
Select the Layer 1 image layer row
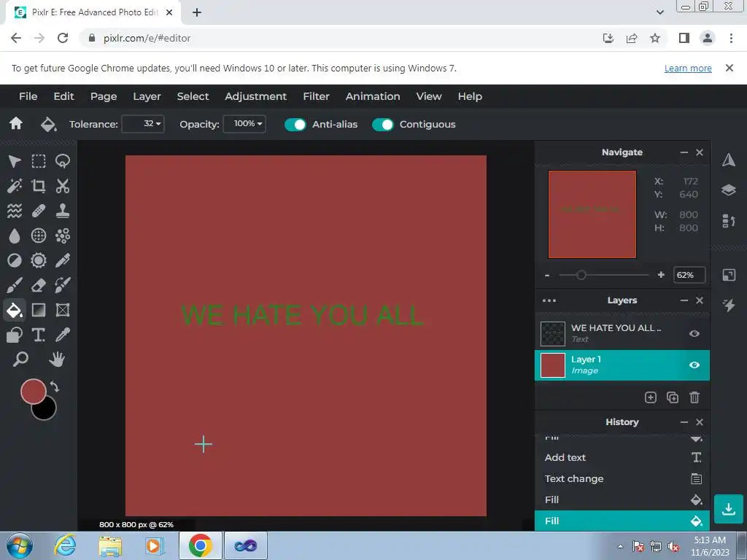[x=622, y=365]
